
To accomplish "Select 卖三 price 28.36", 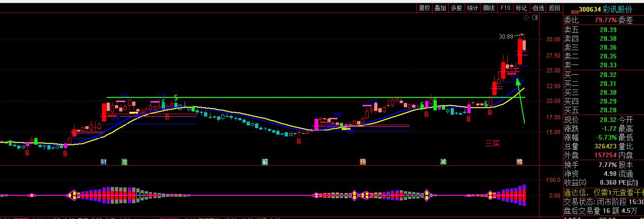I will coord(608,47).
